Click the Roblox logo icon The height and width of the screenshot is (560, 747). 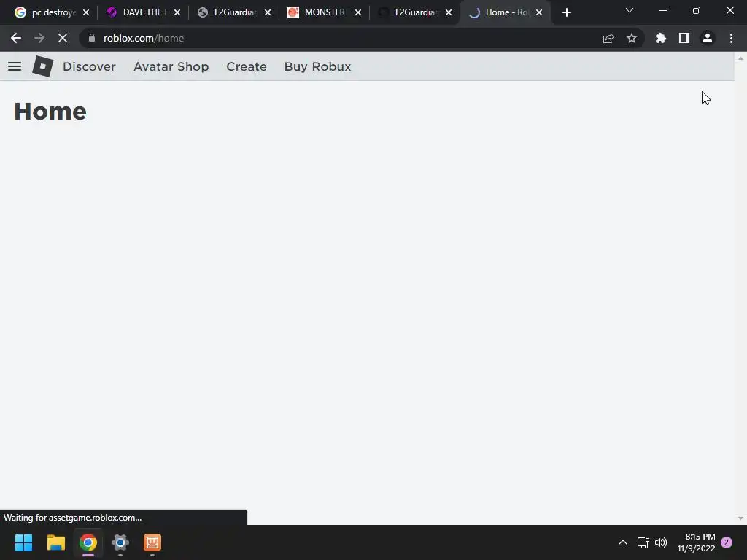point(43,66)
